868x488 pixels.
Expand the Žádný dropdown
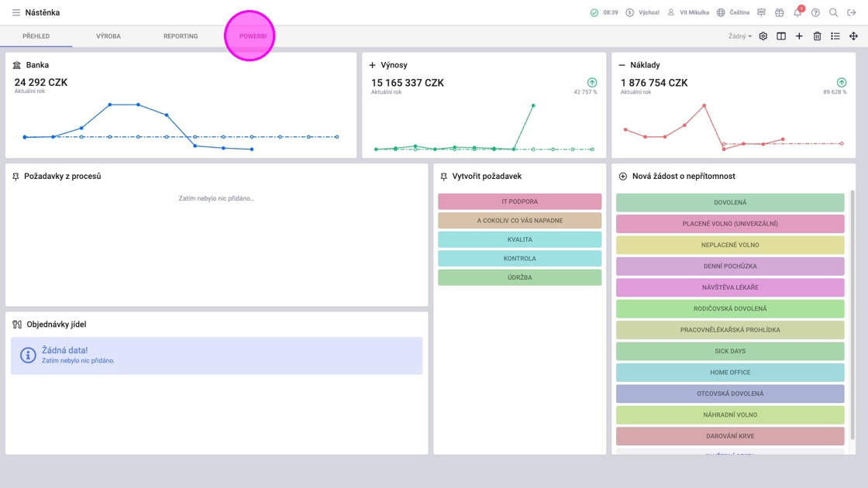(739, 36)
